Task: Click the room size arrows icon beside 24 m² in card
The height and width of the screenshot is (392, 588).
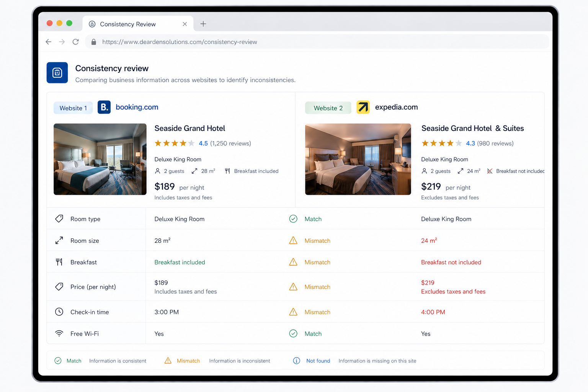Action: click(461, 171)
